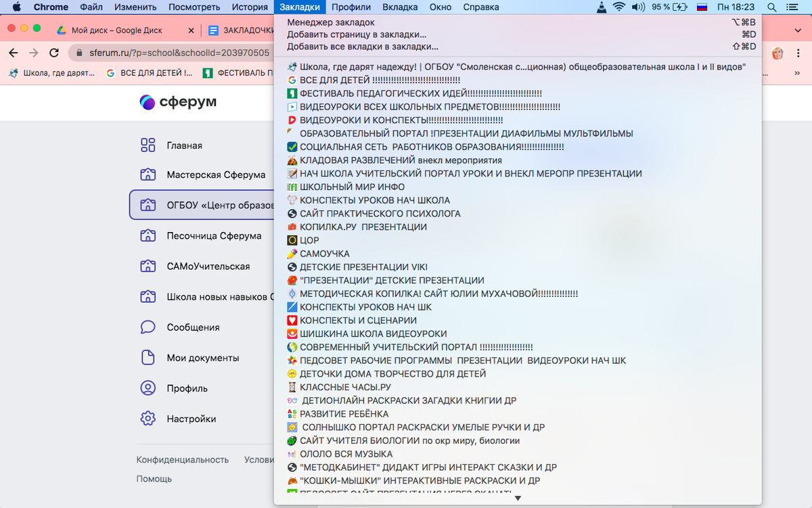
Task: Open bookmark СОВРЕМЕННЫЙ УЧИТЕЛЬСКИЙ ПОРТАЛ
Action: tap(518, 347)
